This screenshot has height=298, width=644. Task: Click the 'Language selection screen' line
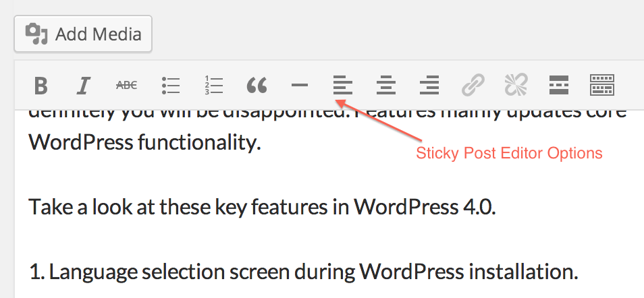coord(304,271)
